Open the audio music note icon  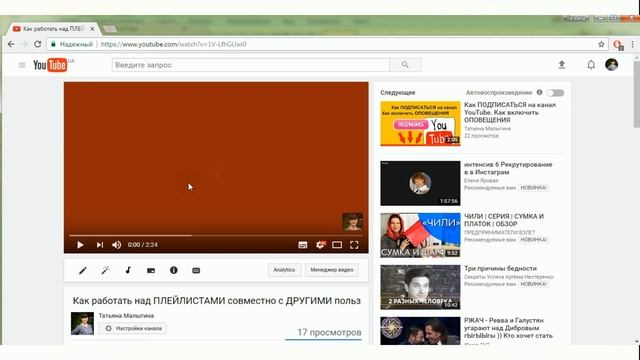click(128, 270)
